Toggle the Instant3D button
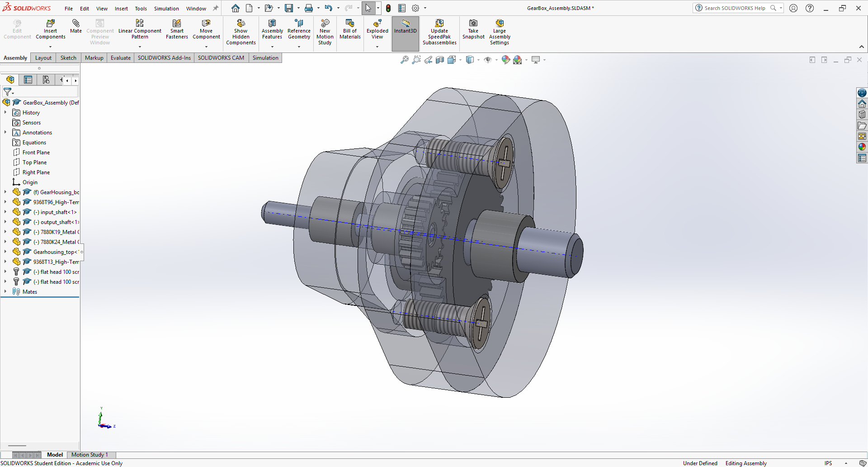Viewport: 868px width, 467px height. [x=406, y=33]
